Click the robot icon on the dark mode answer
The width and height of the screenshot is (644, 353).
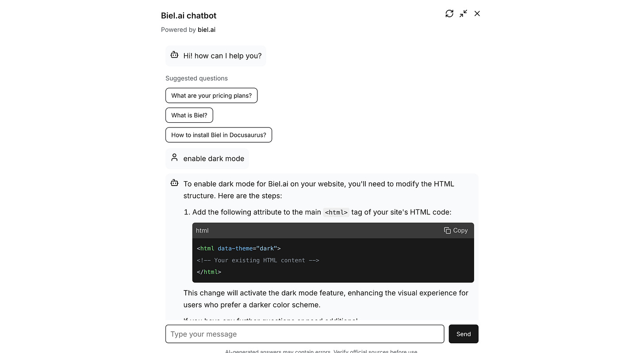[x=174, y=182]
